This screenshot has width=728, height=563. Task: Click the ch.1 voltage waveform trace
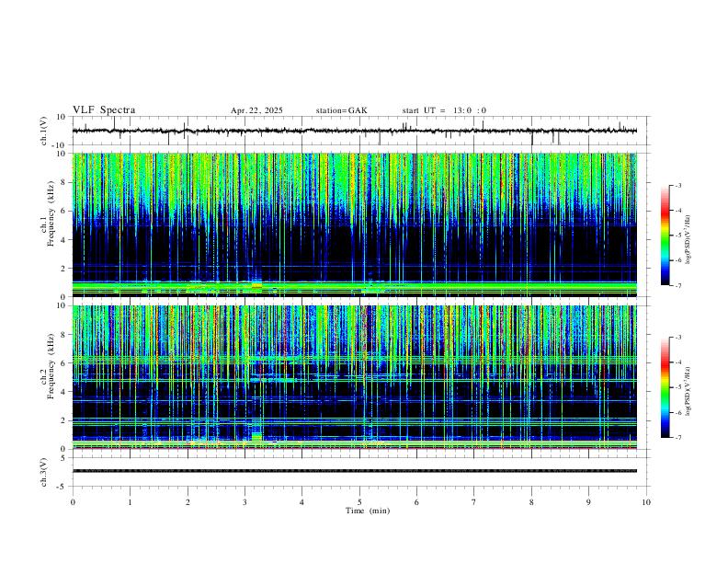point(355,131)
